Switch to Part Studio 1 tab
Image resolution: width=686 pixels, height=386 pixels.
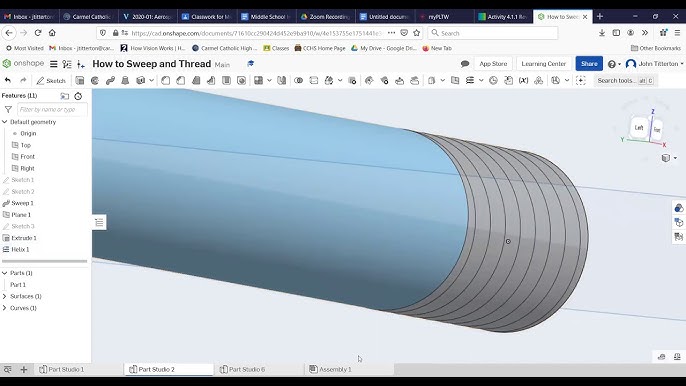(x=62, y=369)
